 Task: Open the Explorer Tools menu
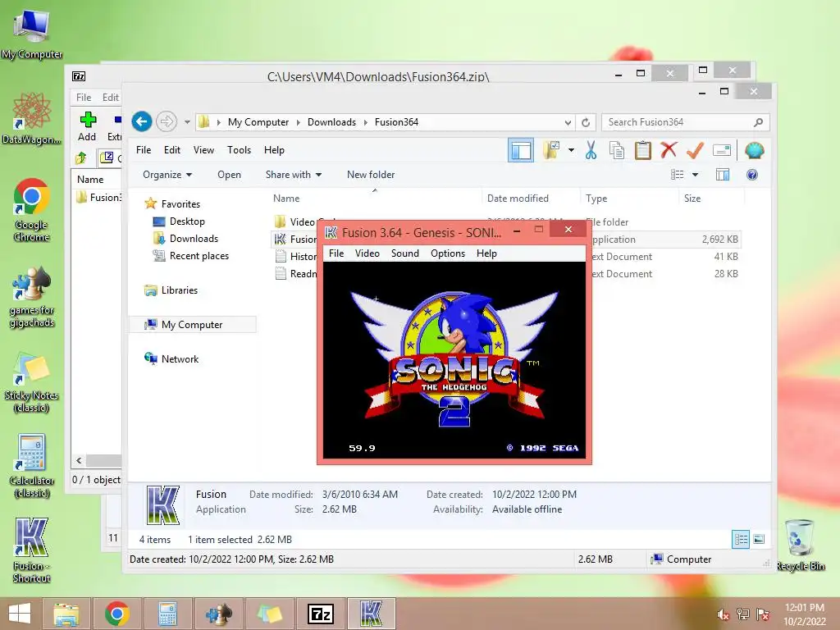pyautogui.click(x=239, y=150)
